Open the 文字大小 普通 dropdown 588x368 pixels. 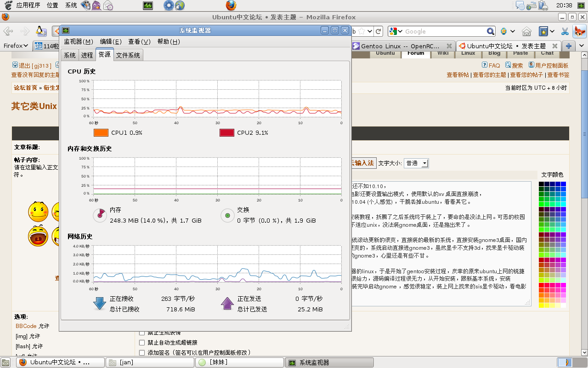pyautogui.click(x=417, y=163)
